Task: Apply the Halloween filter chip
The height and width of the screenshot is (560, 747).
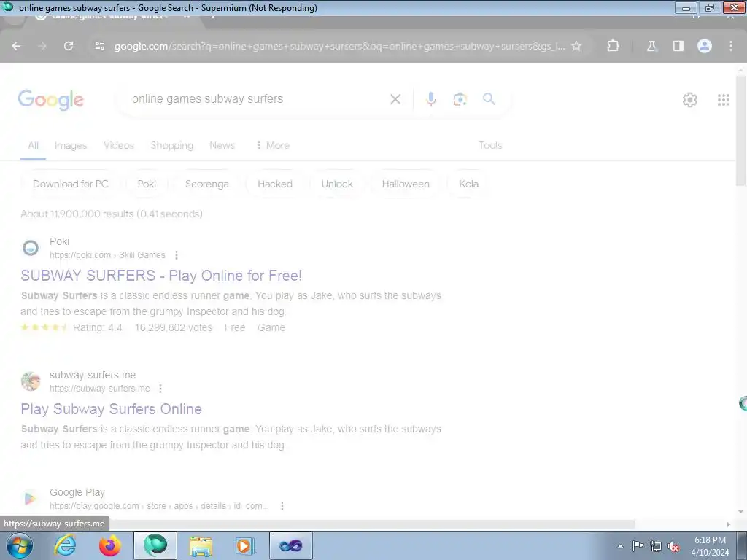Action: point(406,184)
